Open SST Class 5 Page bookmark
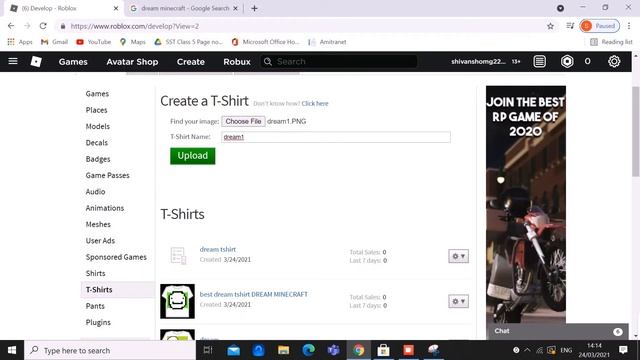Image resolution: width=640 pixels, height=360 pixels. click(x=189, y=42)
